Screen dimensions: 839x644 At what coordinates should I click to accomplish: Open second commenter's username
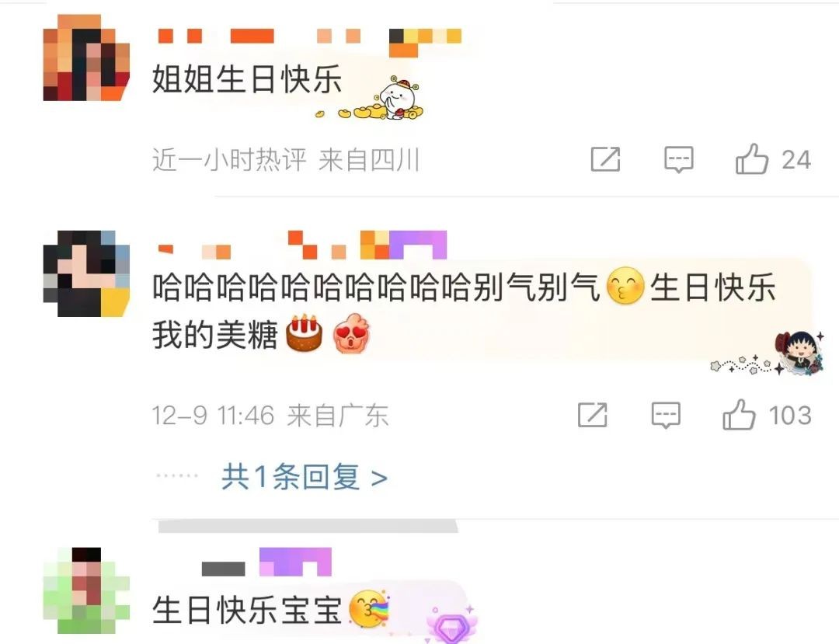[302, 245]
